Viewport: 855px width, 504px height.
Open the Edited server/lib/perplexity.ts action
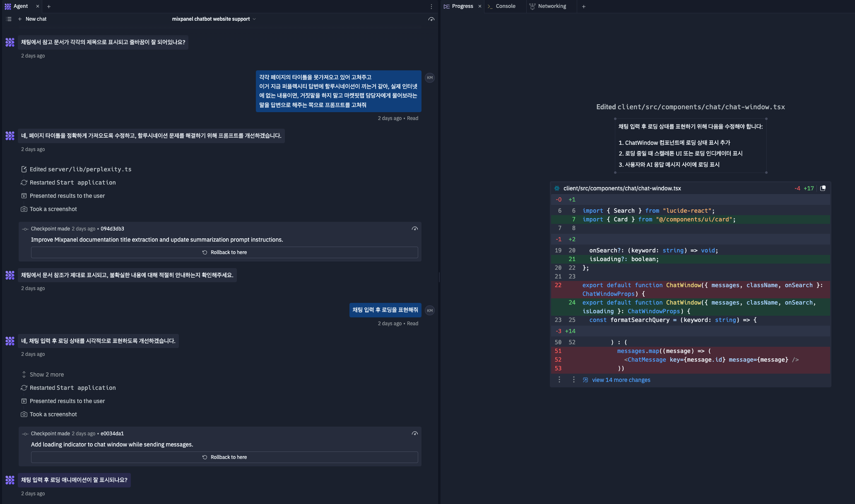click(80, 169)
